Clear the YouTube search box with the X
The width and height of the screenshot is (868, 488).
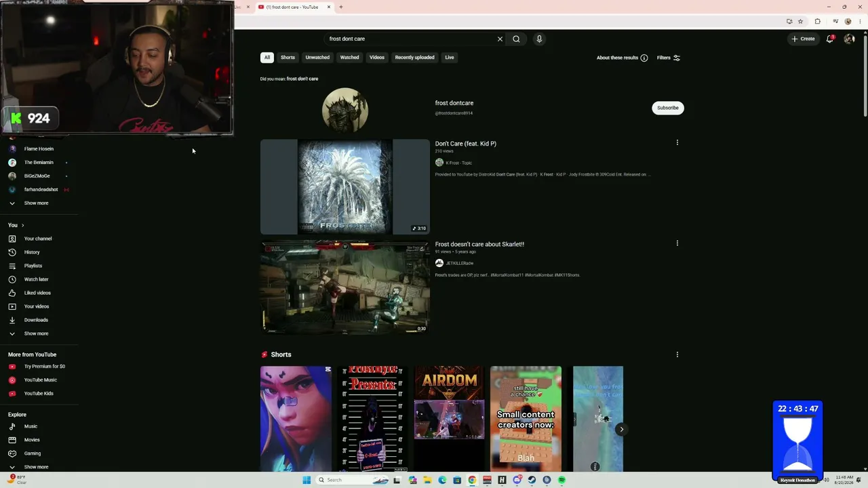(x=500, y=39)
